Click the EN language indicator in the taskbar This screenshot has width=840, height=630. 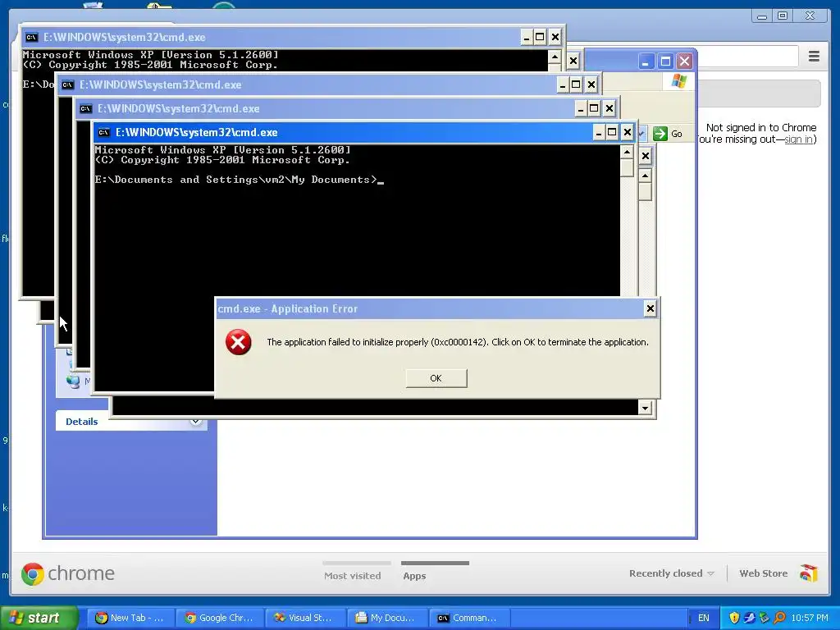coord(703,618)
